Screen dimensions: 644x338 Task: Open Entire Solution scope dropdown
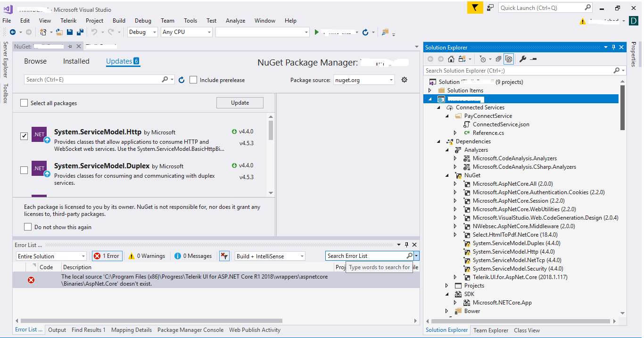point(51,256)
